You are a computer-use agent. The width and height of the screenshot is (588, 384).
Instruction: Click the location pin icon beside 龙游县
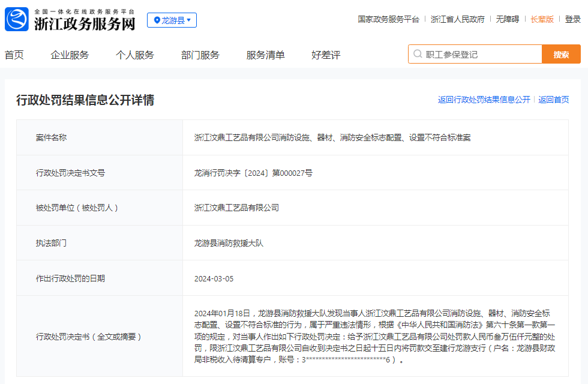click(157, 20)
